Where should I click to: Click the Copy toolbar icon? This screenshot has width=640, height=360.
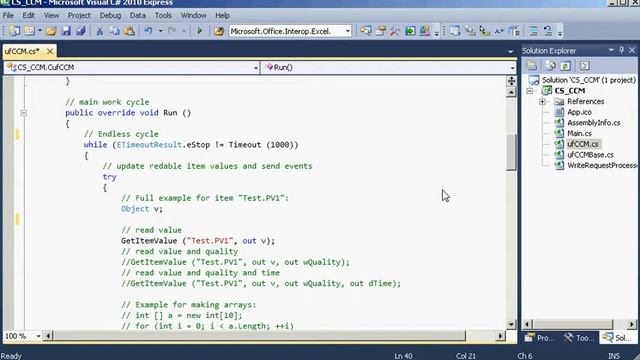(114, 31)
